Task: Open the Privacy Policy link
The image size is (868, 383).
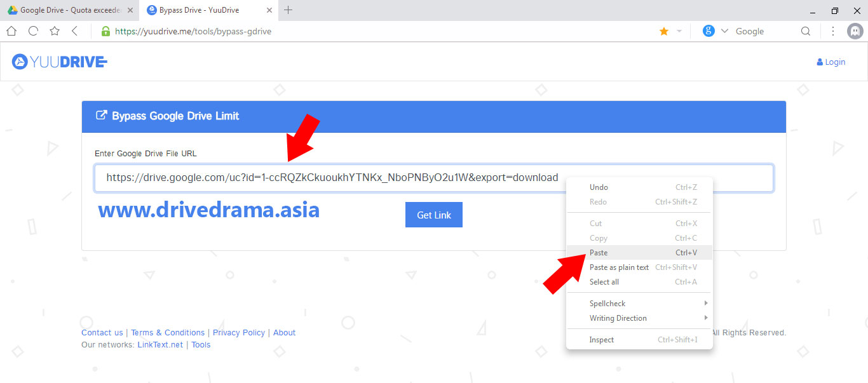Action: [x=239, y=333]
